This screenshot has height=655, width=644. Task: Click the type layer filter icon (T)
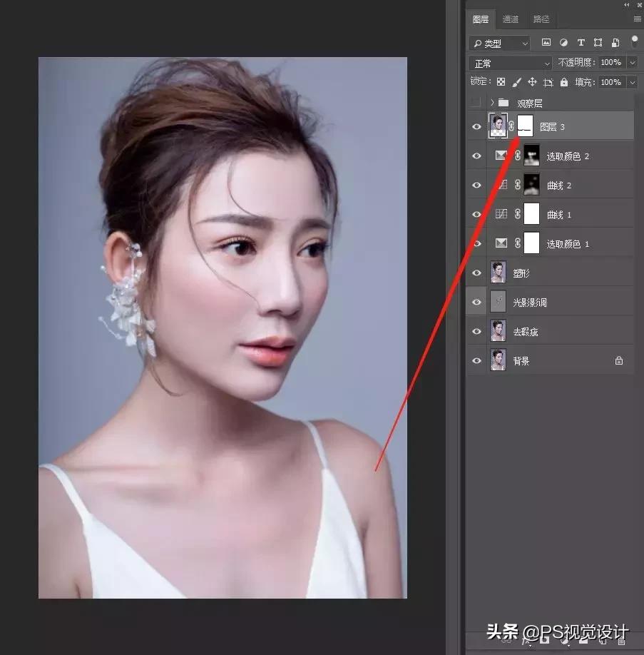[581, 43]
